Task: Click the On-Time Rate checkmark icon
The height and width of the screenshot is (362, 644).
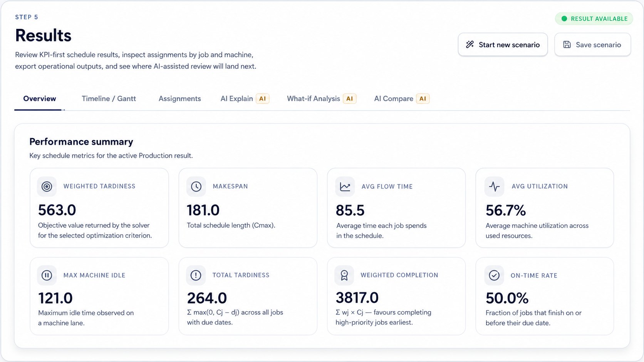Action: click(494, 275)
